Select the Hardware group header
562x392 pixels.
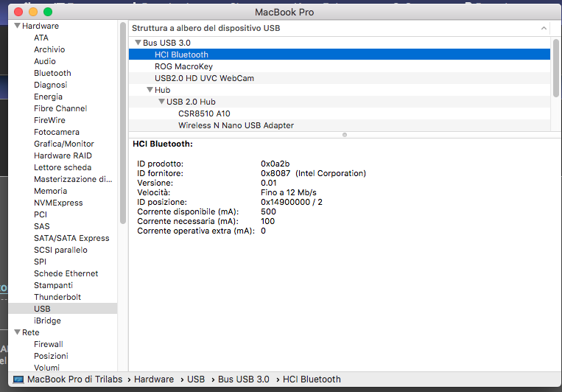tap(41, 26)
